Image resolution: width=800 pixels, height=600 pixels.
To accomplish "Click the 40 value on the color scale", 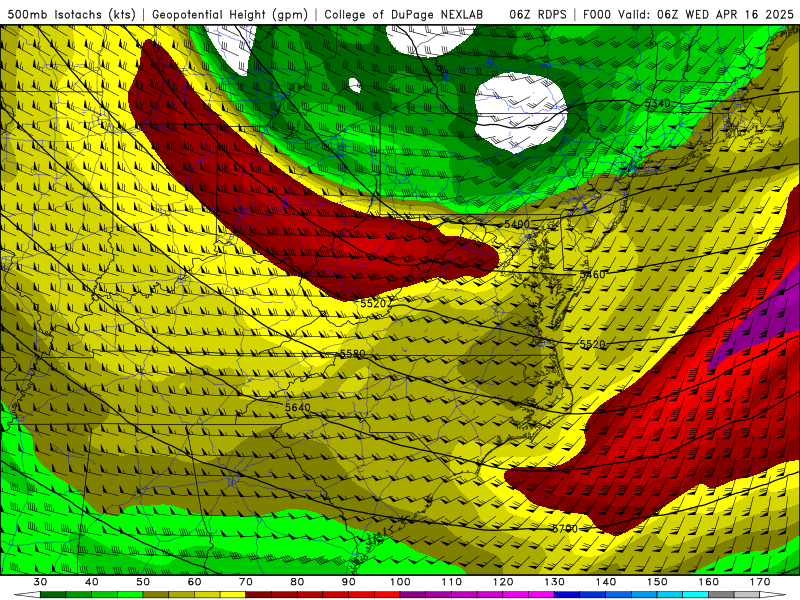I will click(x=92, y=582).
